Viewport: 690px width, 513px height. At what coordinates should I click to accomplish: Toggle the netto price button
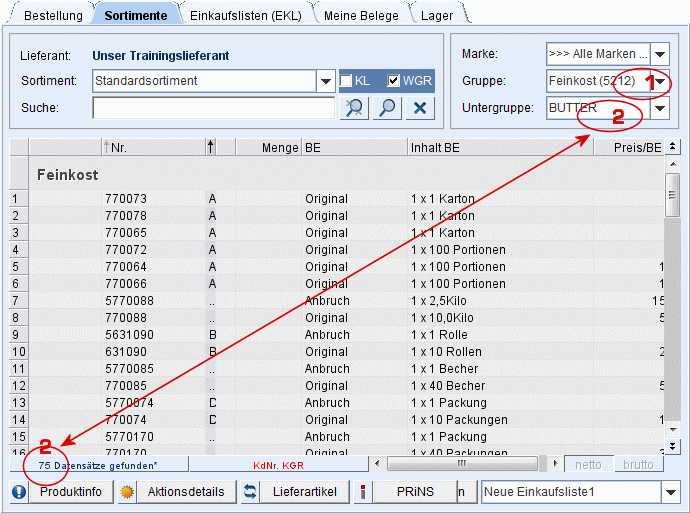[588, 465]
